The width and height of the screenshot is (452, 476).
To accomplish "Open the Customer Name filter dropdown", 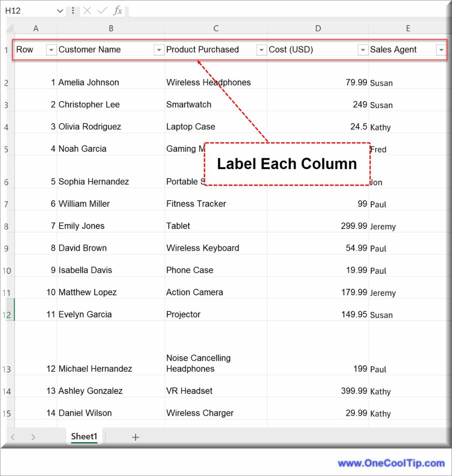I will [x=159, y=50].
